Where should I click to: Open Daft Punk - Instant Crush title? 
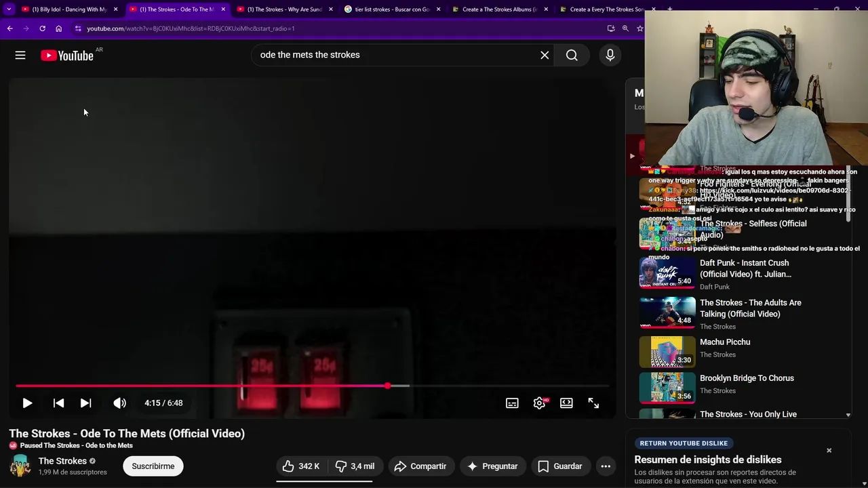pyautogui.click(x=745, y=268)
